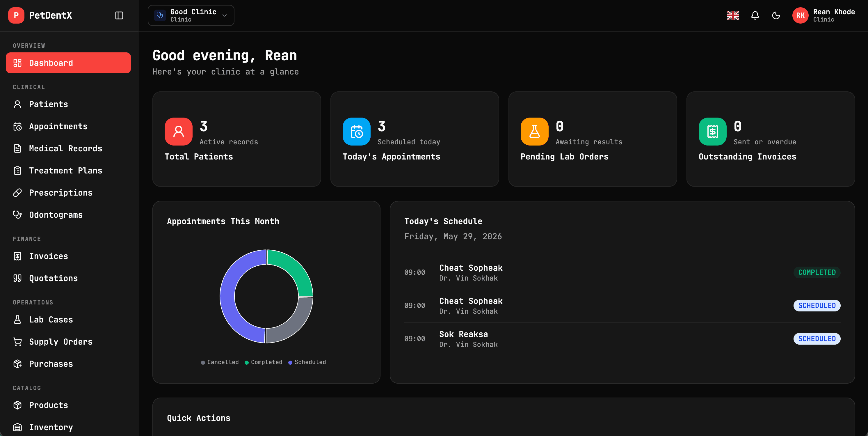This screenshot has width=868, height=436.
Task: Open the Patients page
Action: pos(68,104)
